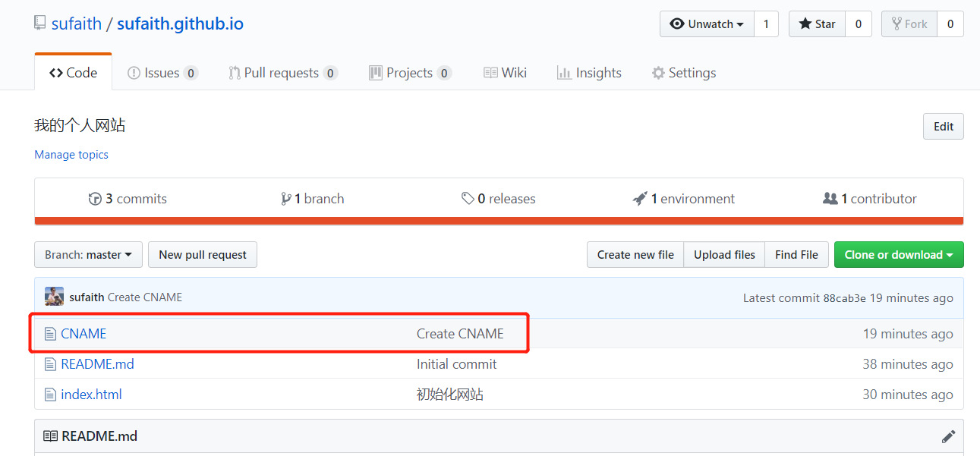Open latest commit hash 88cab3e
The image size is (980, 456).
(844, 298)
